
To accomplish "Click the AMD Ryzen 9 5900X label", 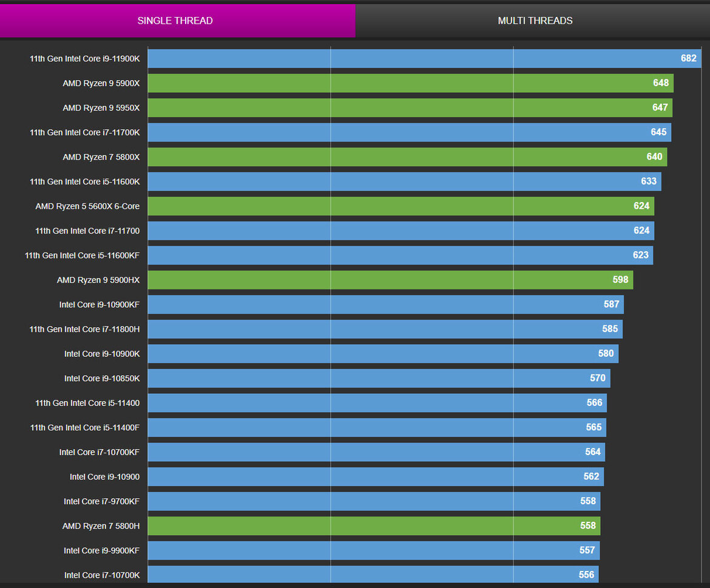I will (101, 83).
